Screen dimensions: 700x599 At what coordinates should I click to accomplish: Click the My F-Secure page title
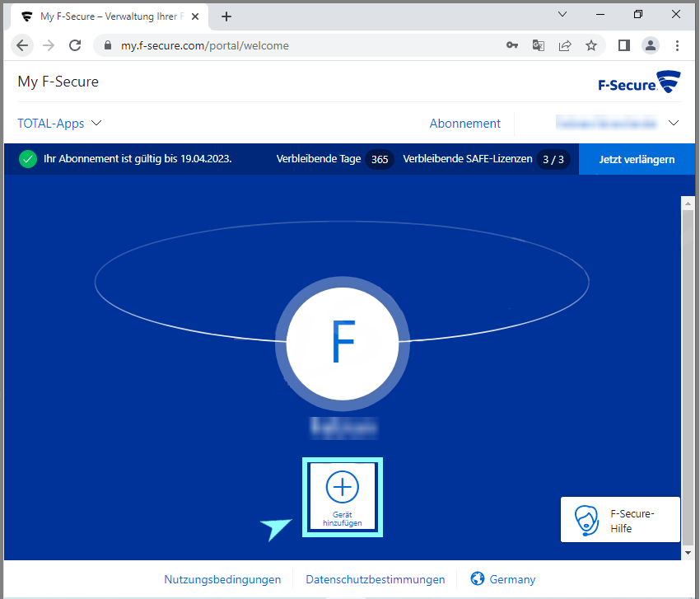click(58, 82)
